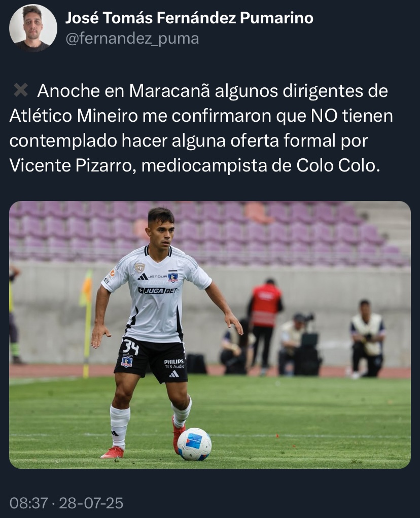Click the Jetour sponsor text on jersey
The height and width of the screenshot is (518, 420).
tap(158, 276)
